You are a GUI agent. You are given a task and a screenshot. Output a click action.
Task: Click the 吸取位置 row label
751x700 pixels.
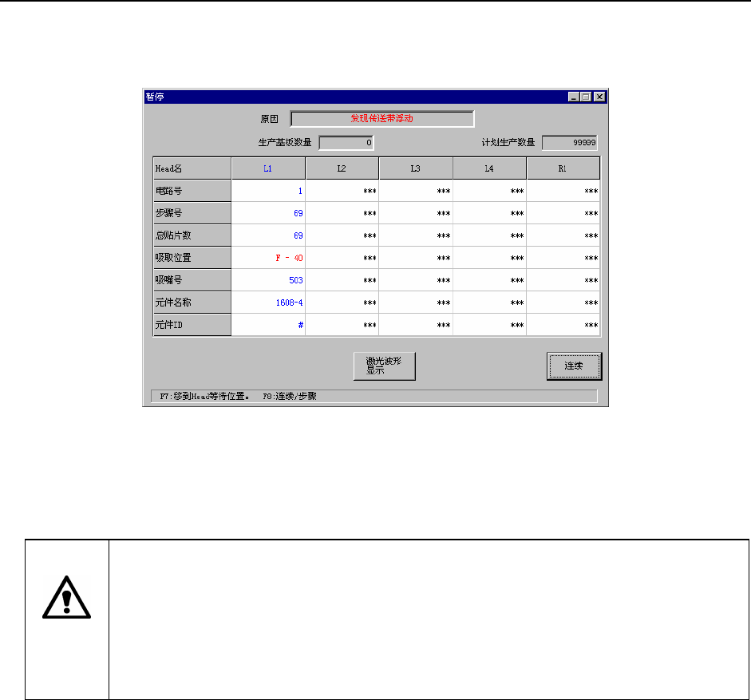pos(192,258)
